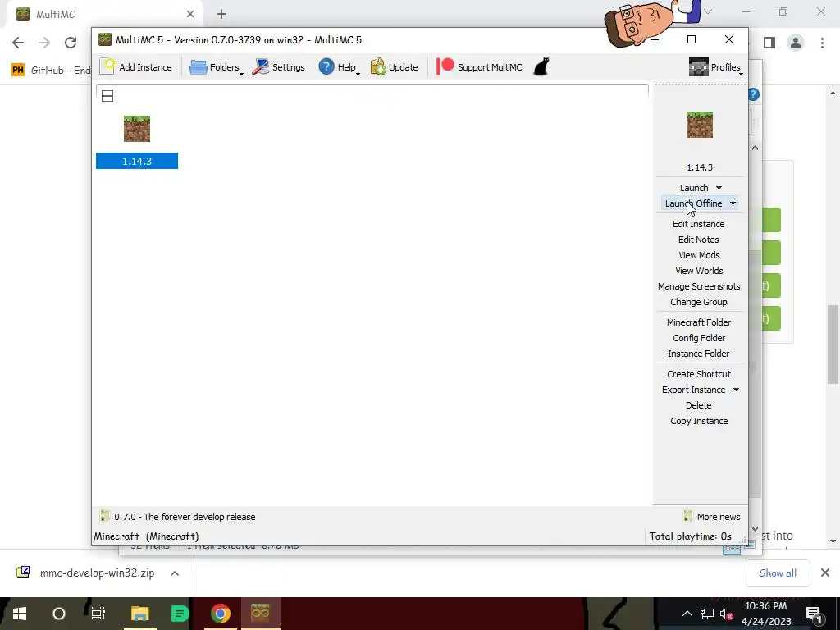Close the Chrome downloads bar

(825, 573)
